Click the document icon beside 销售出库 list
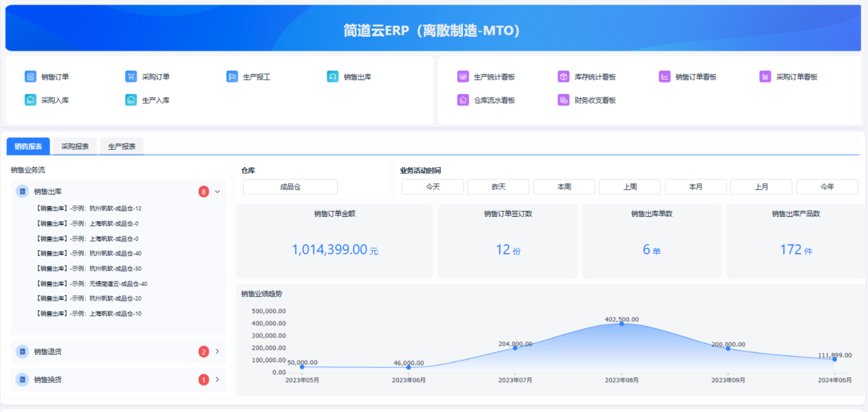The image size is (868, 412). [x=22, y=192]
